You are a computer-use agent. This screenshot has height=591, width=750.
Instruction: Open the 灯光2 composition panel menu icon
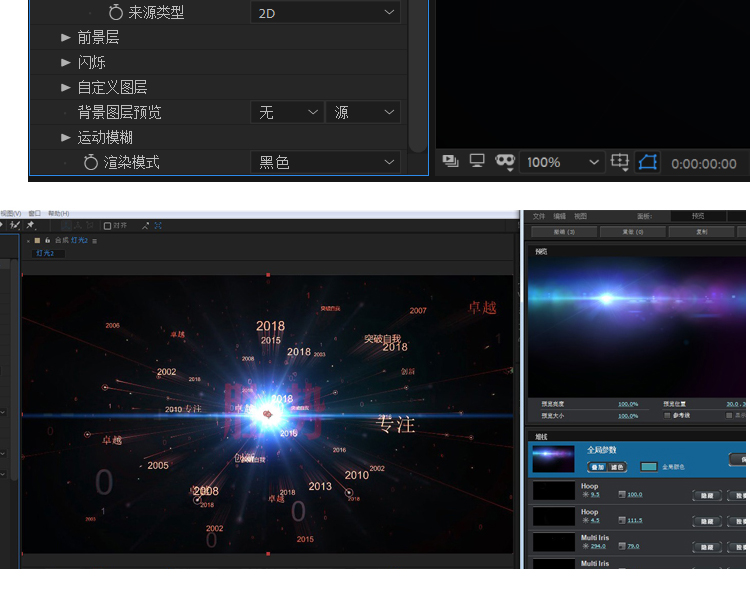point(95,241)
